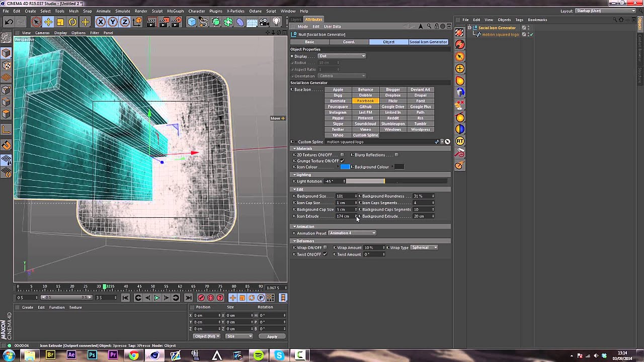
Task: Choose the Twitter base icon button
Action: pyautogui.click(x=338, y=129)
